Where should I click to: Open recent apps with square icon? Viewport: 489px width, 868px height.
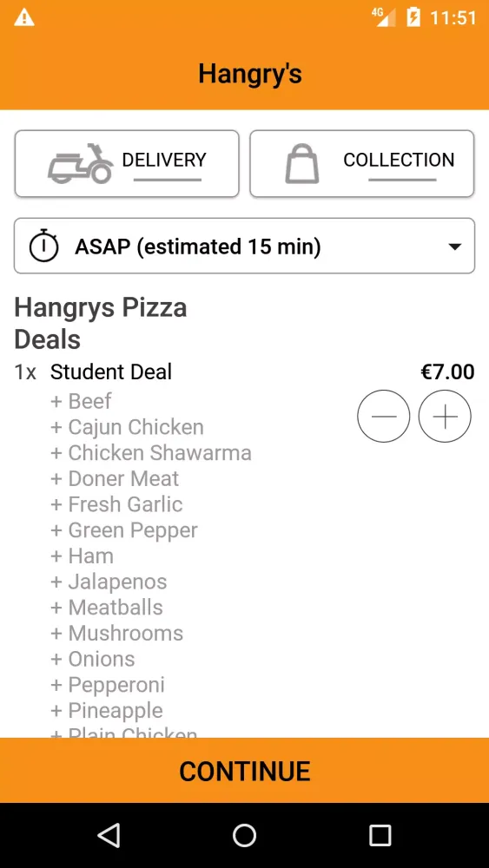pos(380,835)
